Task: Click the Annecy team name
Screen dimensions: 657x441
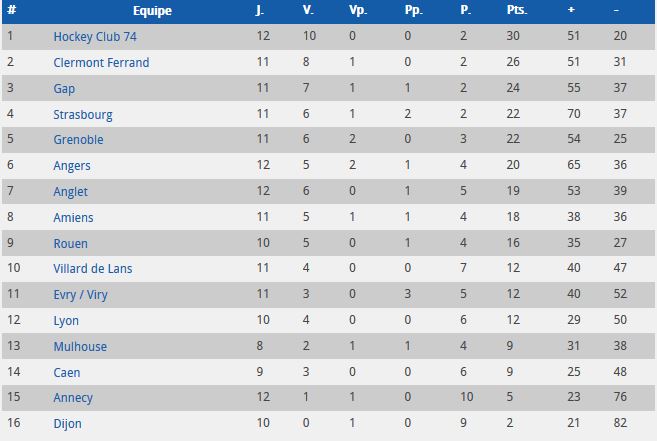Action: (x=73, y=397)
